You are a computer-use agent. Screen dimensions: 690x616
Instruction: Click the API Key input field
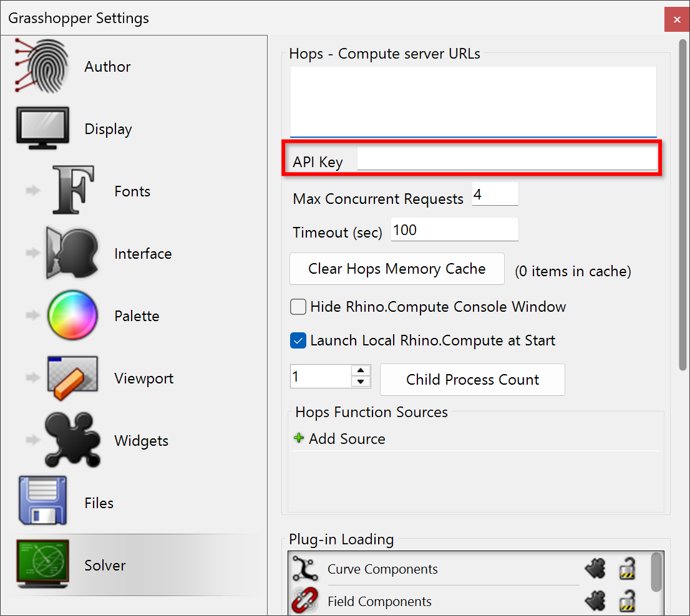[507, 161]
